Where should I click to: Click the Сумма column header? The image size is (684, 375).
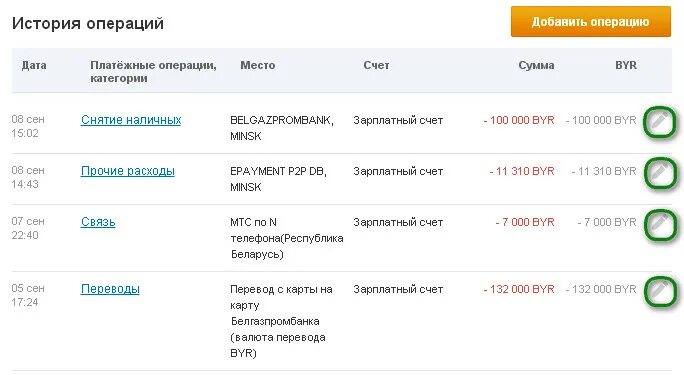(536, 65)
